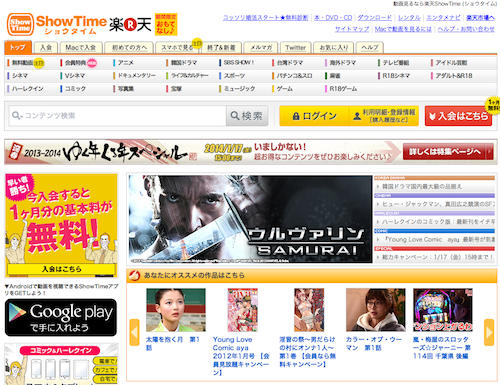Select the スマホで見る tab
This screenshot has height=385, width=500.
(x=177, y=48)
